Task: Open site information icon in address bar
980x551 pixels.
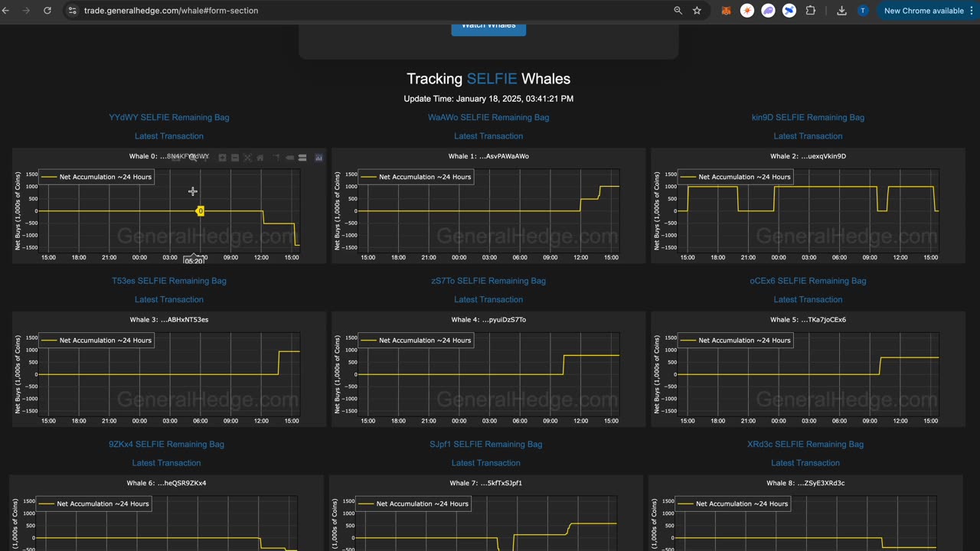Action: [73, 11]
